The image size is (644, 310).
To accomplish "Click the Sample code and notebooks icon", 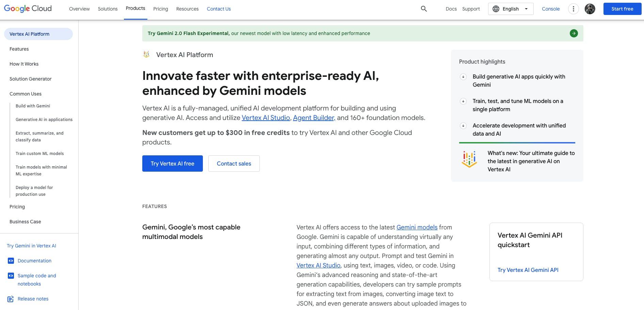I will 11,276.
